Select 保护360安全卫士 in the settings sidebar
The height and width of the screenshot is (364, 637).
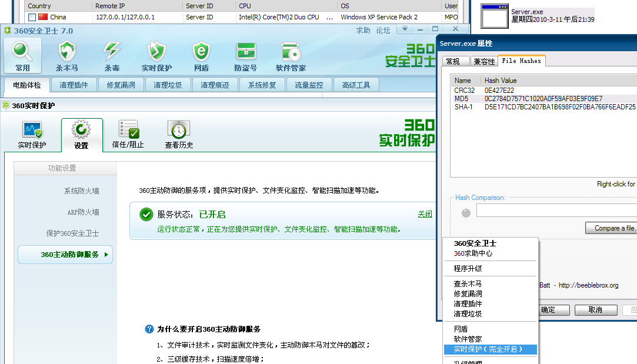coord(72,233)
